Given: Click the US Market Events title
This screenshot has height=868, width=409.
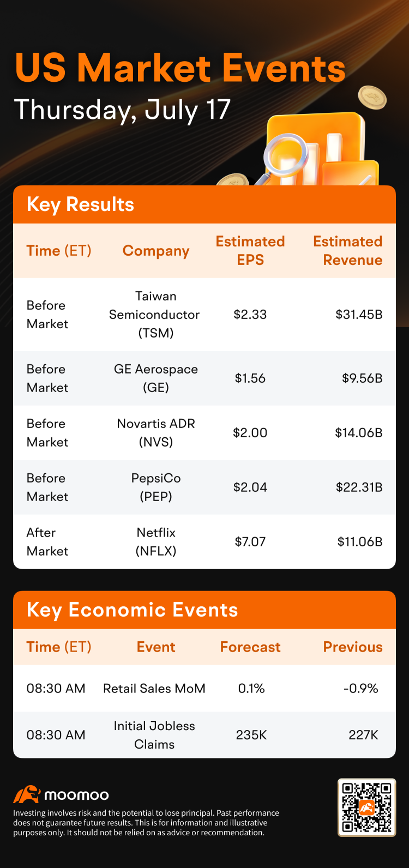Looking at the screenshot, I should 181,68.
